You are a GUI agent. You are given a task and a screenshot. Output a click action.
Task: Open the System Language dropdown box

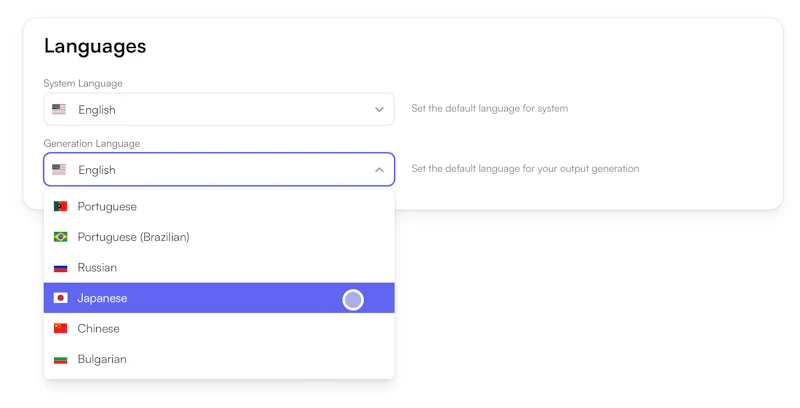click(x=219, y=110)
